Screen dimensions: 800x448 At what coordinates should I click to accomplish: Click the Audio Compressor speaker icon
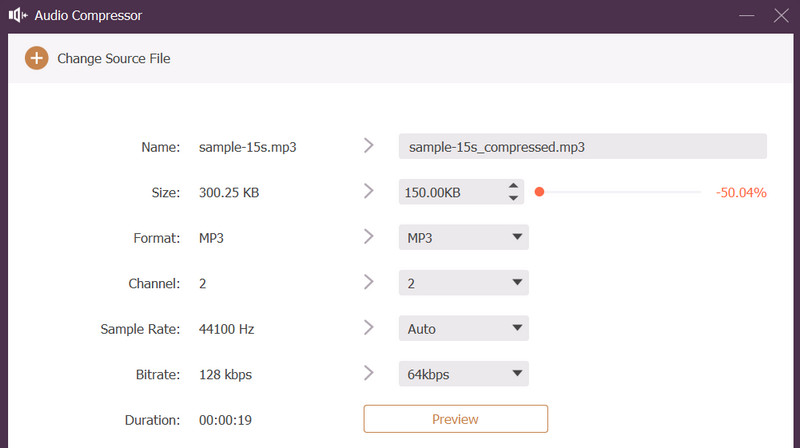17,15
